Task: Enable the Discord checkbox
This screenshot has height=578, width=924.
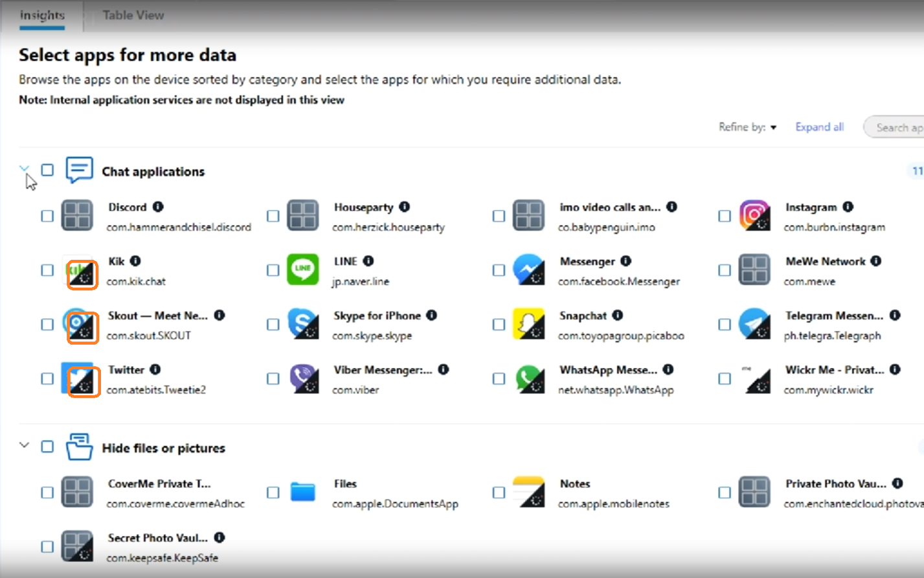Action: (47, 215)
